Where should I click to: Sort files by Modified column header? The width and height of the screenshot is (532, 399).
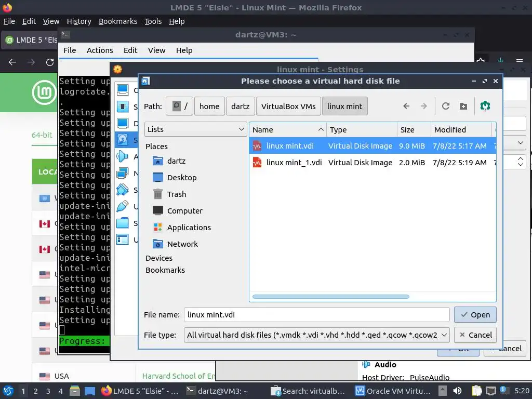[x=461, y=129]
